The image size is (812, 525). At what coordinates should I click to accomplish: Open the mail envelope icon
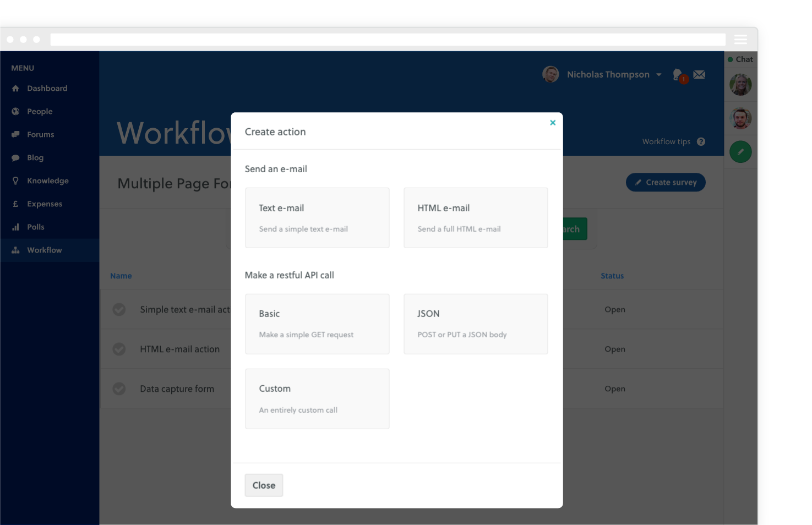tap(699, 74)
